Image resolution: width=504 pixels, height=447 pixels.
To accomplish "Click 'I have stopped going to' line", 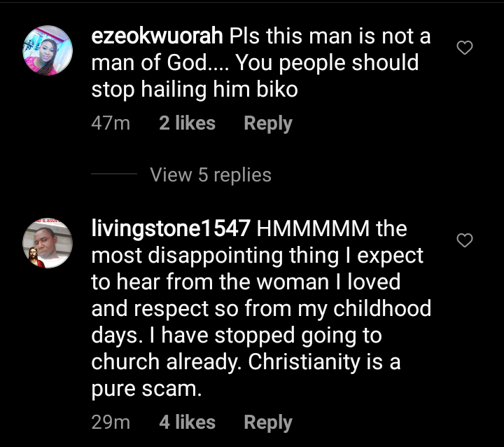I will tap(265, 336).
